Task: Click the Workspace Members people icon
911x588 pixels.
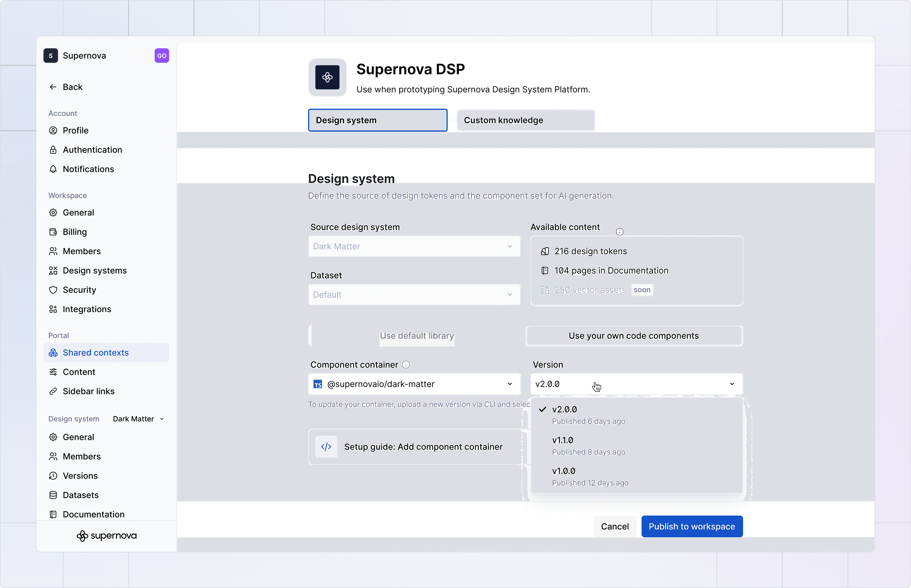Action: 53,251
